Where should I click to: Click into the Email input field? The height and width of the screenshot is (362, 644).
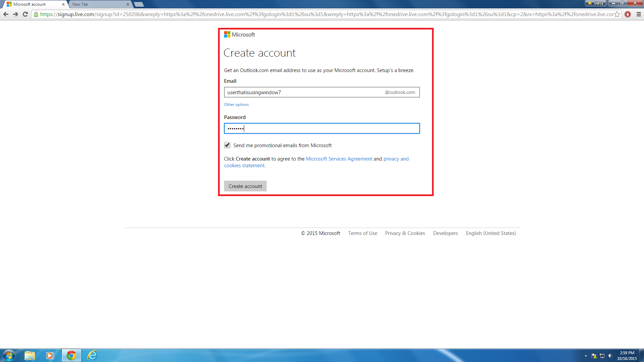tap(322, 92)
